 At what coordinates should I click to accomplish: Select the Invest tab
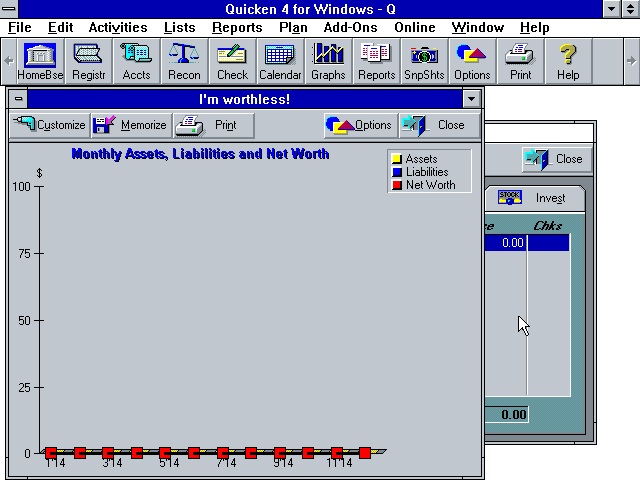(535, 198)
